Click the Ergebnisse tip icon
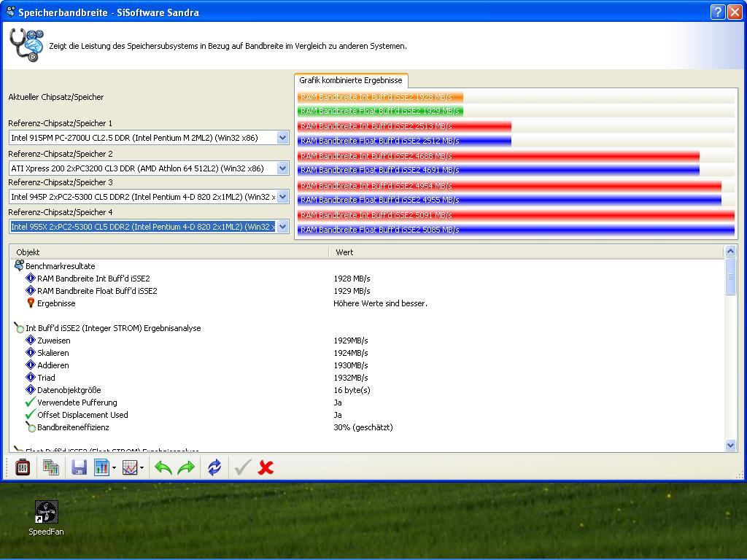Image resolution: width=747 pixels, height=560 pixels. coord(31,303)
